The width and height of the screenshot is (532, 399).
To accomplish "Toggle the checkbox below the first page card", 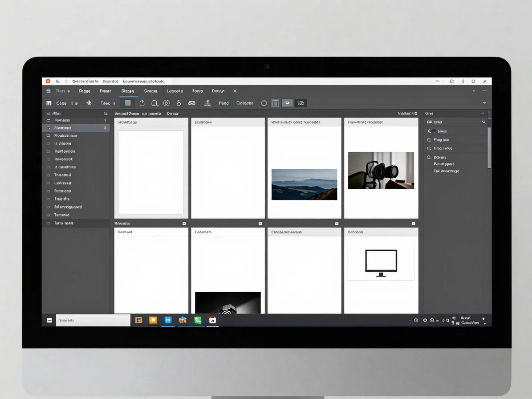I will (184, 224).
